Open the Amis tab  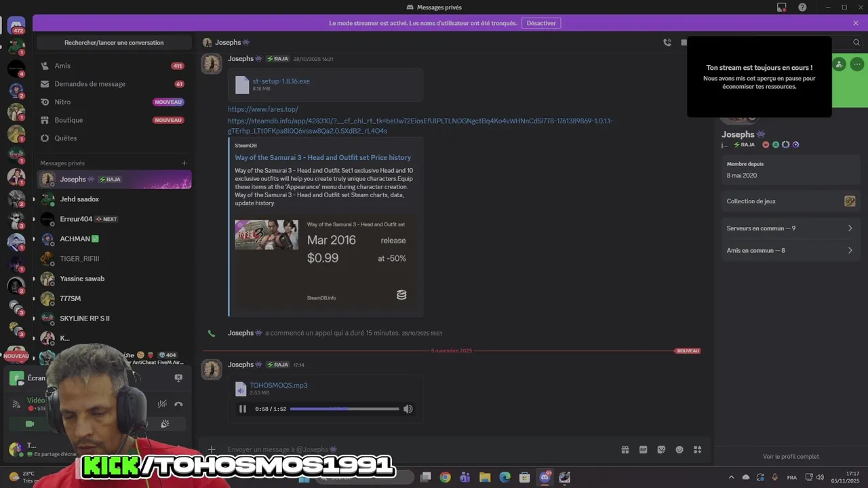(x=114, y=66)
